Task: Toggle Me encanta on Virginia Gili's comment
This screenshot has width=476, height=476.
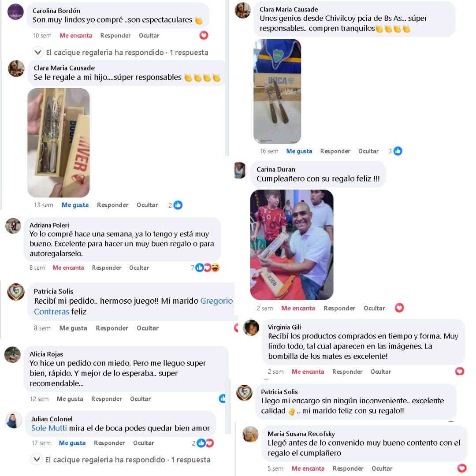Action: [308, 372]
